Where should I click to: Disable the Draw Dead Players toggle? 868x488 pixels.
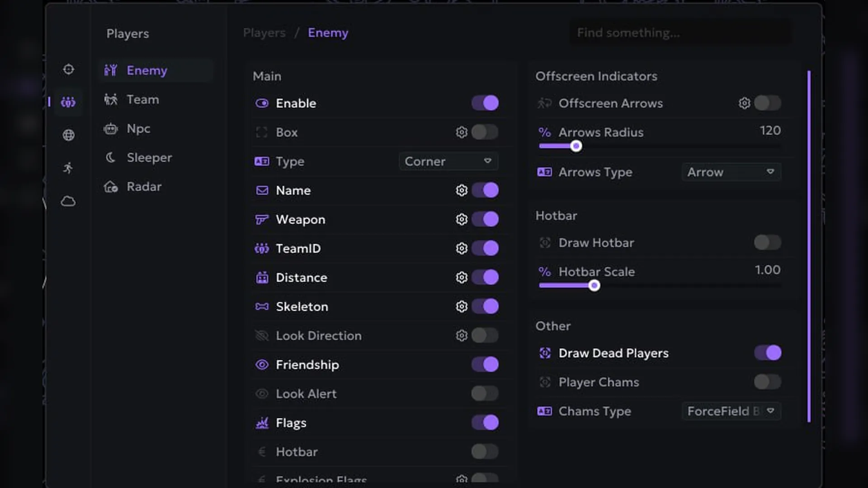click(x=768, y=353)
